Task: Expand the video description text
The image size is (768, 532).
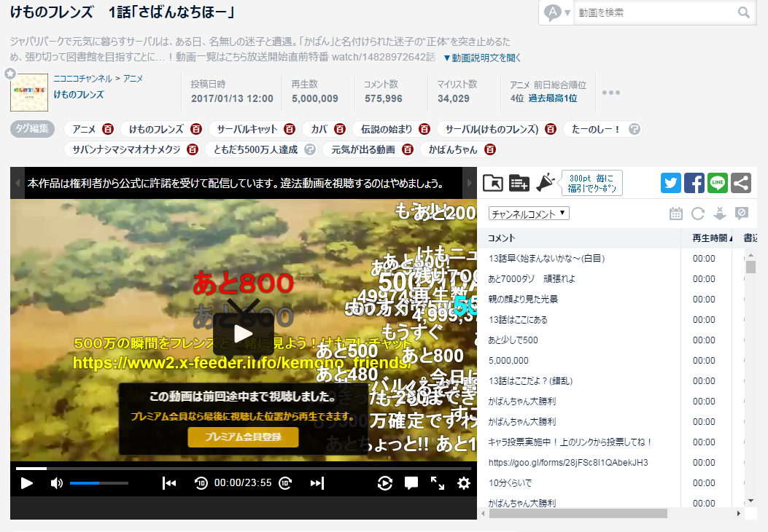Action: [x=482, y=58]
